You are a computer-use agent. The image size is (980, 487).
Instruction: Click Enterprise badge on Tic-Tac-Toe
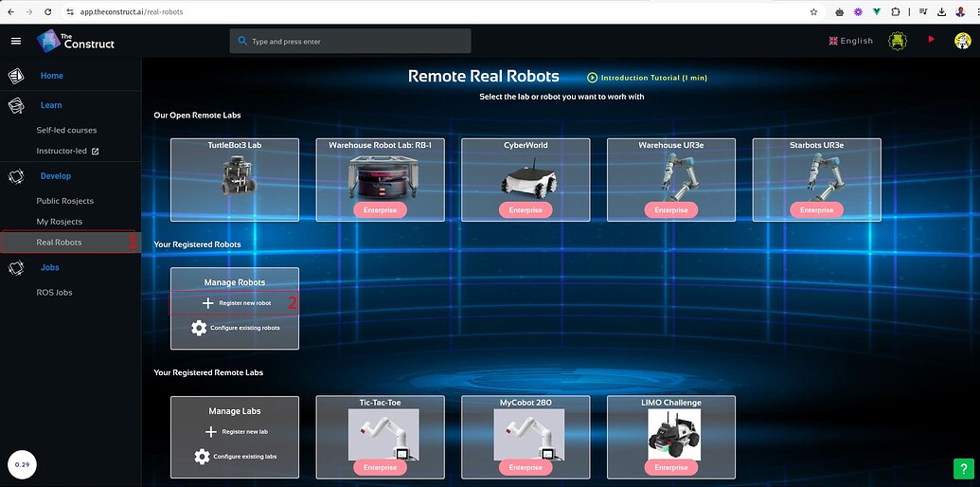click(380, 468)
